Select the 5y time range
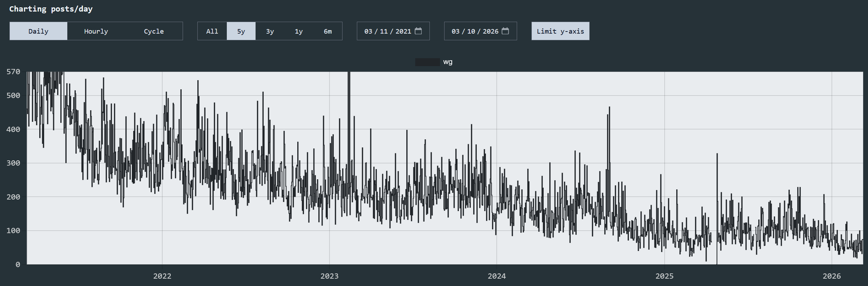 pos(241,31)
